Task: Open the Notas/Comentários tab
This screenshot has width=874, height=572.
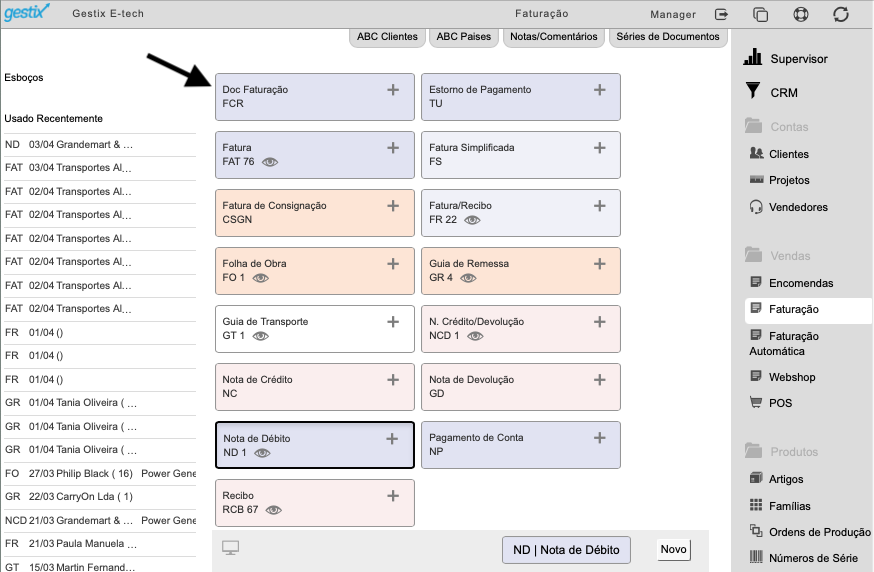Action: tap(553, 37)
